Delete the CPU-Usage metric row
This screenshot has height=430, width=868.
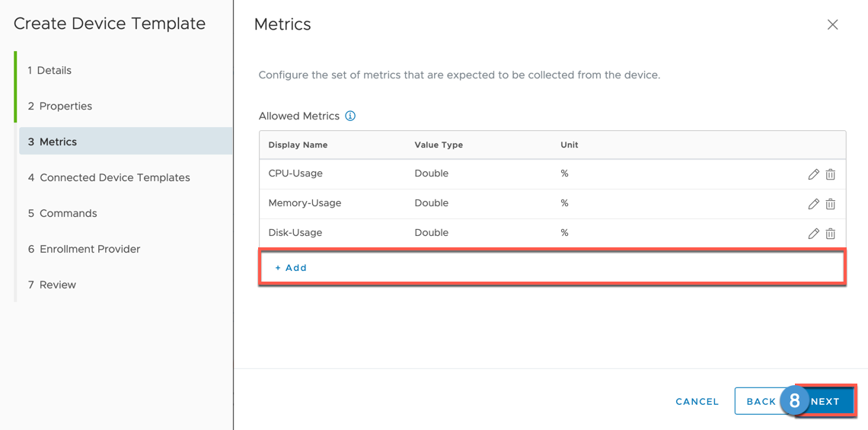coord(831,174)
